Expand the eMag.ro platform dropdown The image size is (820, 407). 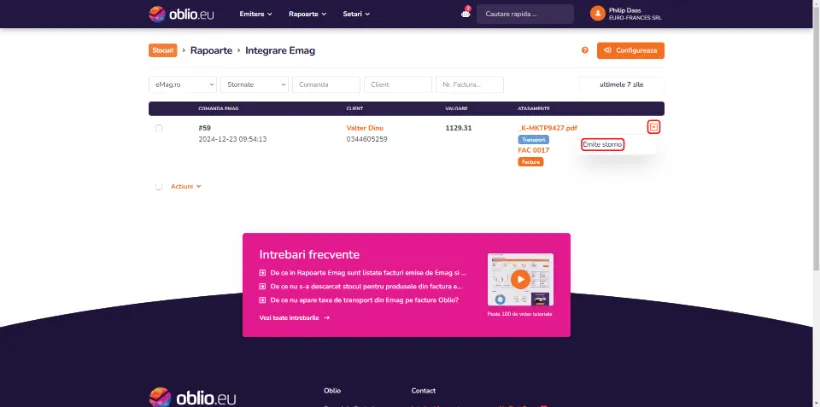pyautogui.click(x=183, y=84)
